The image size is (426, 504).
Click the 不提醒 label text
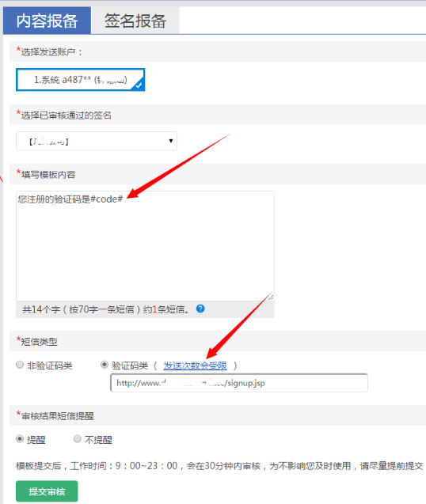pyautogui.click(x=98, y=440)
